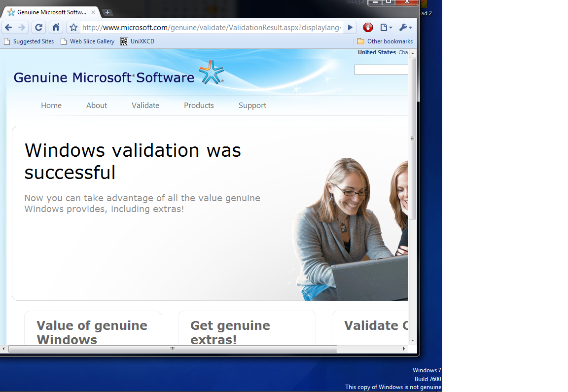The width and height of the screenshot is (568, 392).
Task: Click the United States region text
Action: coord(377,52)
